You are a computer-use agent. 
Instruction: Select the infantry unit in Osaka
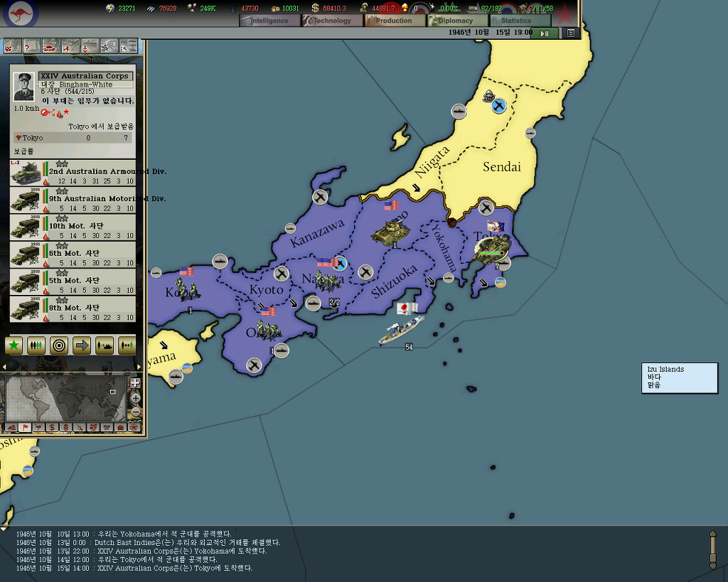coord(269,330)
